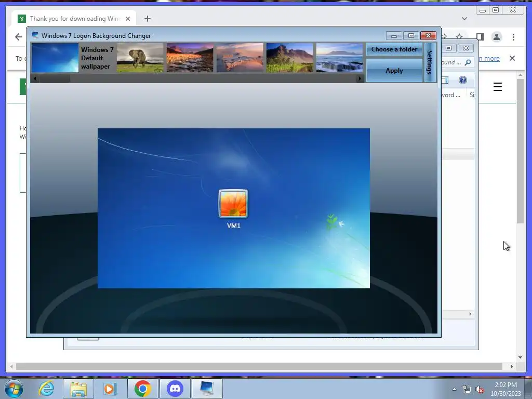
Task: Toggle the Explorer preview pane icon
Action: tap(445, 80)
